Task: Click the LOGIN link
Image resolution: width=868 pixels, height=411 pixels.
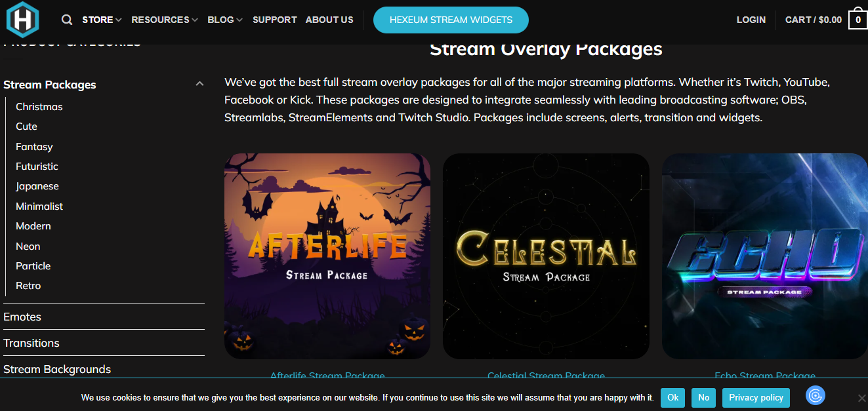Action: pyautogui.click(x=751, y=20)
